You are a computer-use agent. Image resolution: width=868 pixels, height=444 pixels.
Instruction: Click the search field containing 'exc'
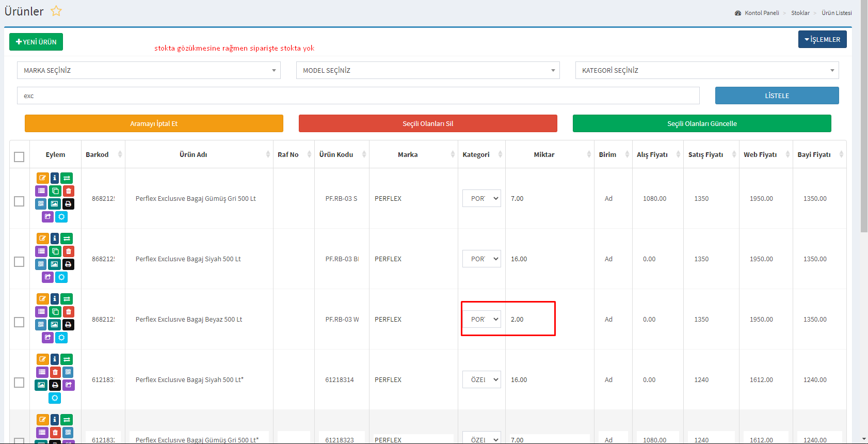point(358,96)
